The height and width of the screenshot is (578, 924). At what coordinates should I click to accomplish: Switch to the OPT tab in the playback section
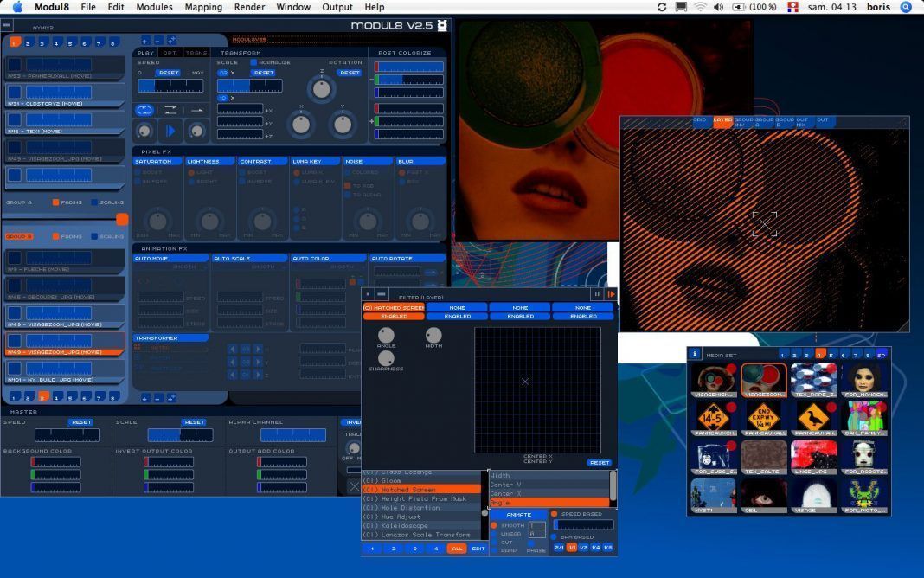[x=168, y=52]
